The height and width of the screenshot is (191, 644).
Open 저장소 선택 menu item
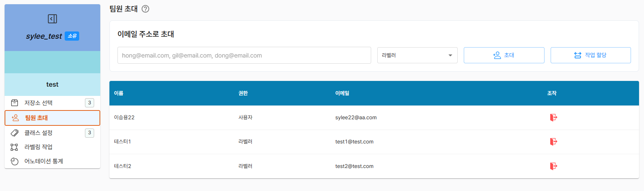(52, 103)
